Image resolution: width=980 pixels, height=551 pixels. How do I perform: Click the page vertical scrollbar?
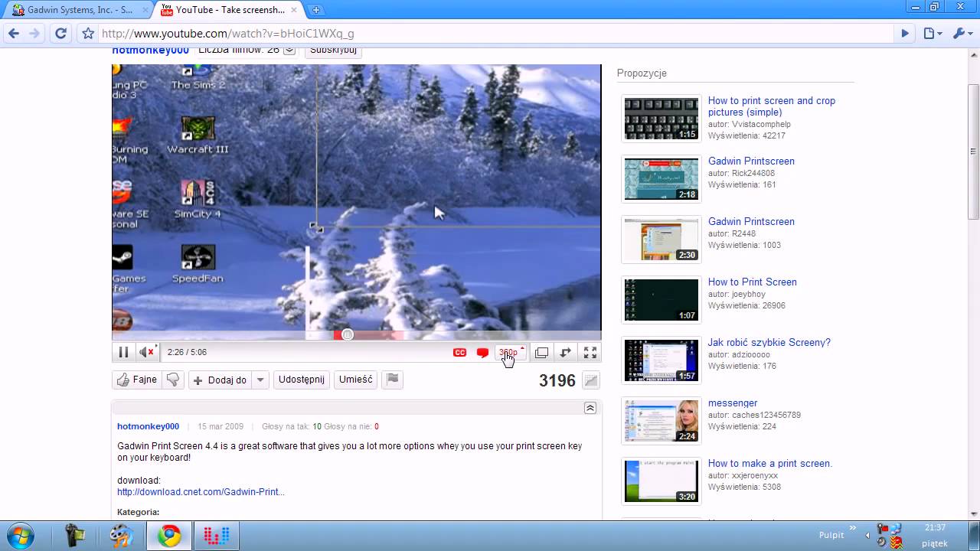pos(974,151)
